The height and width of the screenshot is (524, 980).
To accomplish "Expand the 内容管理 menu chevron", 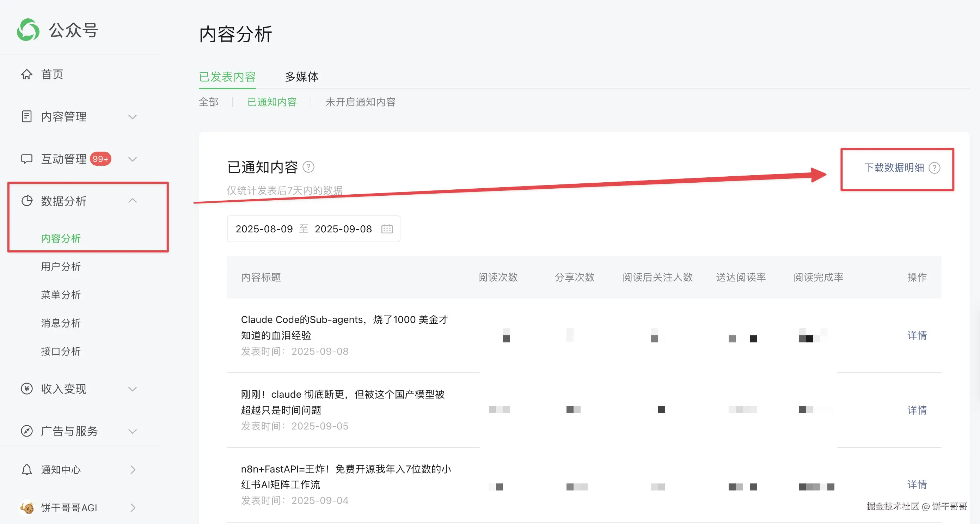I will 133,116.
